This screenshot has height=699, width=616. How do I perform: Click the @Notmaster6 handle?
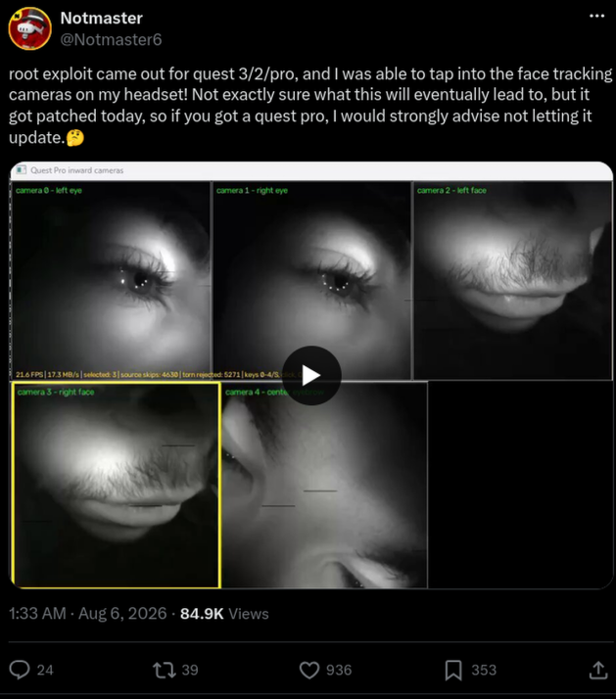[x=111, y=40]
